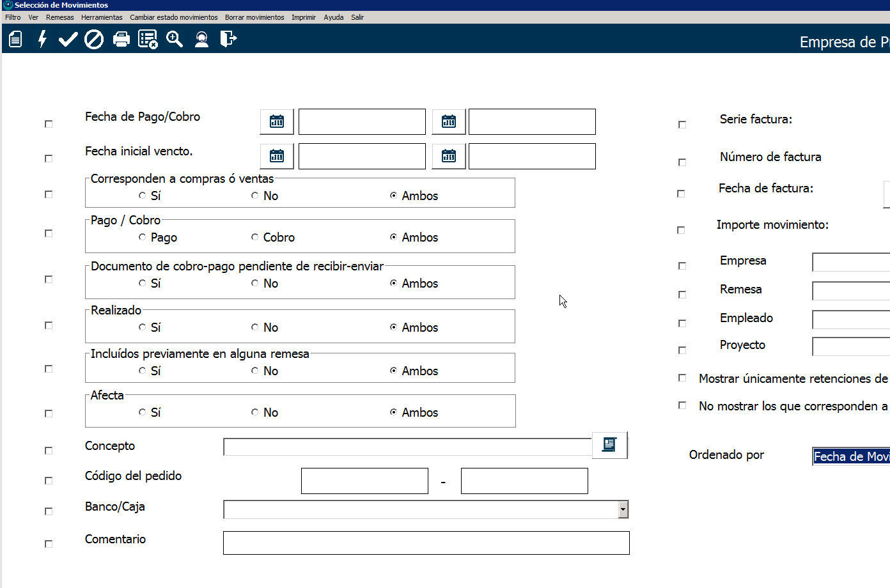Click the support agent headset icon
The image size is (890, 588).
201,40
